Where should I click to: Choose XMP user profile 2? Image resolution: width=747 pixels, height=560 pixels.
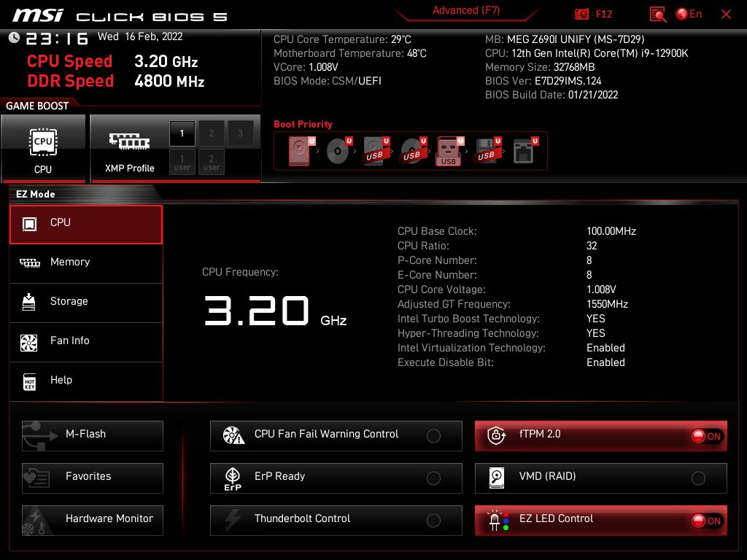[x=211, y=162]
